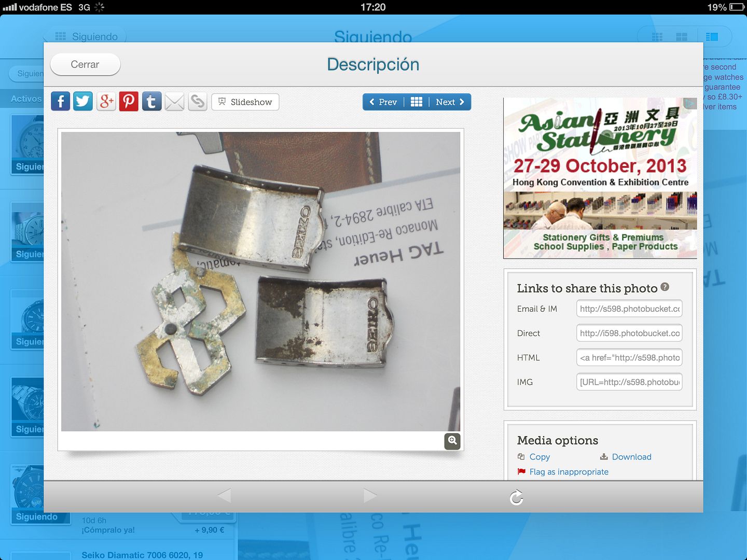
Task: Go forward with the browser forward arrow
Action: tap(370, 496)
